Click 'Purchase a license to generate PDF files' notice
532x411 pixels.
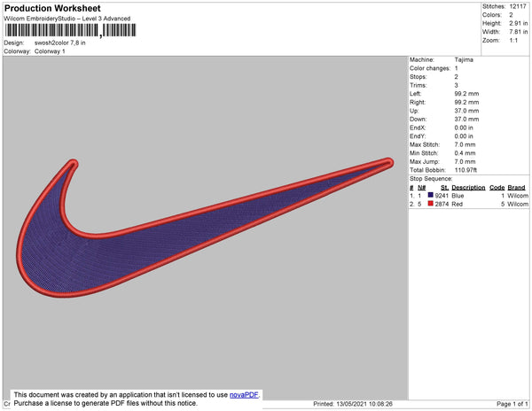pos(106,403)
